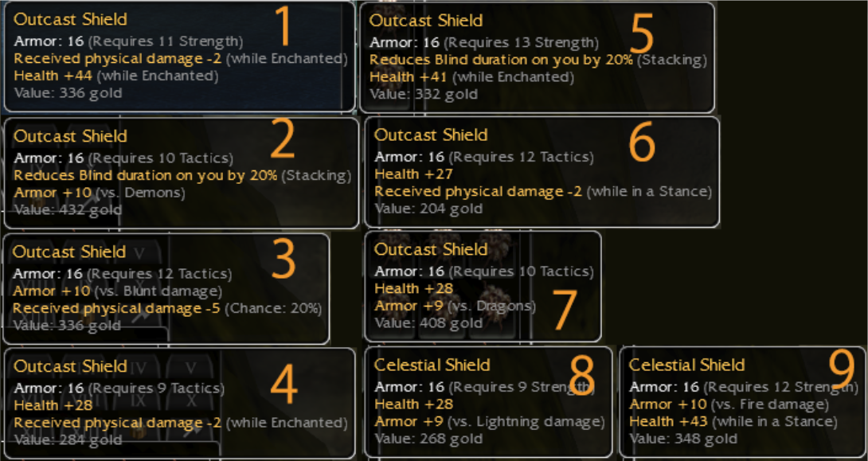Click the faint V tab beside tooltip 3's title
This screenshot has width=868, height=461.
pos(139,253)
